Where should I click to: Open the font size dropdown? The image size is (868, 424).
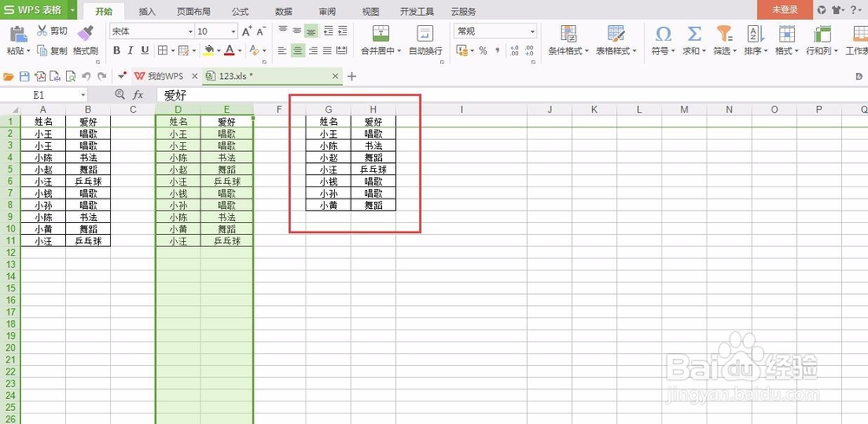click(233, 31)
